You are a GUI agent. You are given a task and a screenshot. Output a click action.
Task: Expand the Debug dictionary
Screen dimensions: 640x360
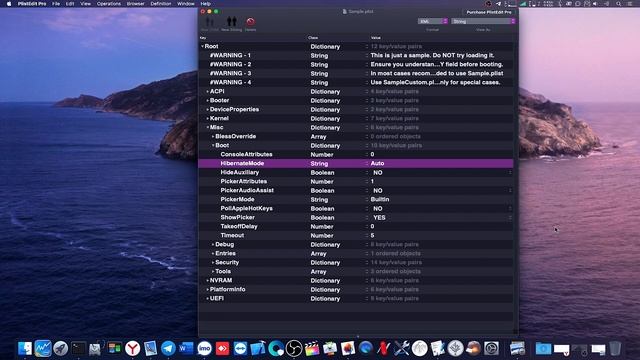(213, 244)
